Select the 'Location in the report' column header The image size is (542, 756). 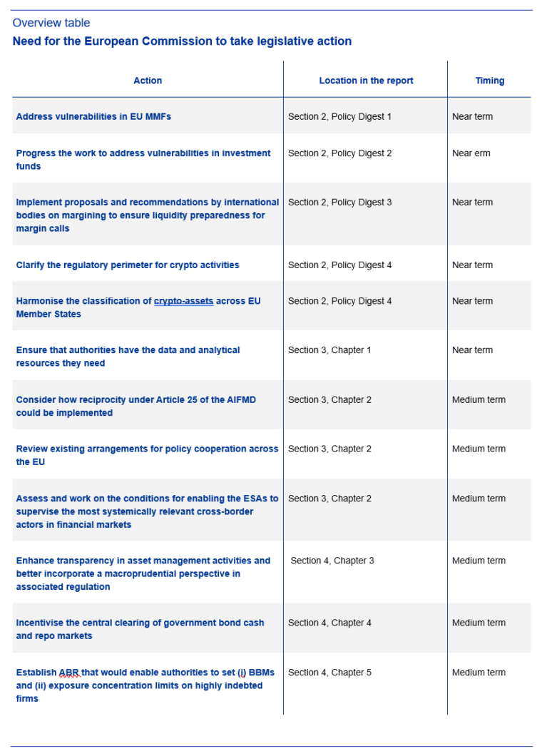click(x=366, y=81)
